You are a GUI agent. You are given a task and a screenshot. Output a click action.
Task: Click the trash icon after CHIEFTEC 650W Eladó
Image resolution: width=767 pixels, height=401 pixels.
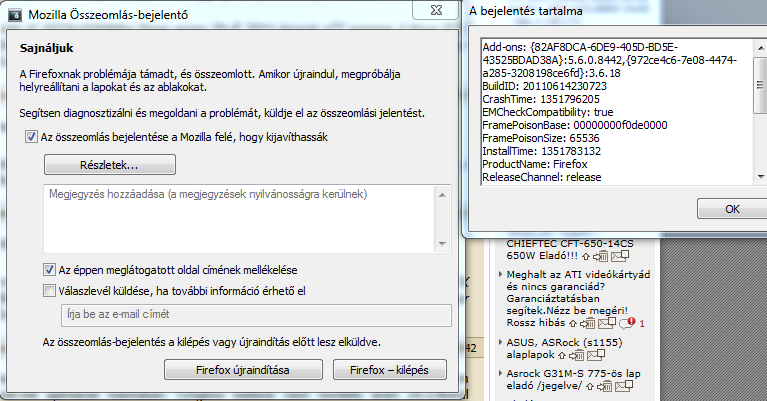[600, 256]
